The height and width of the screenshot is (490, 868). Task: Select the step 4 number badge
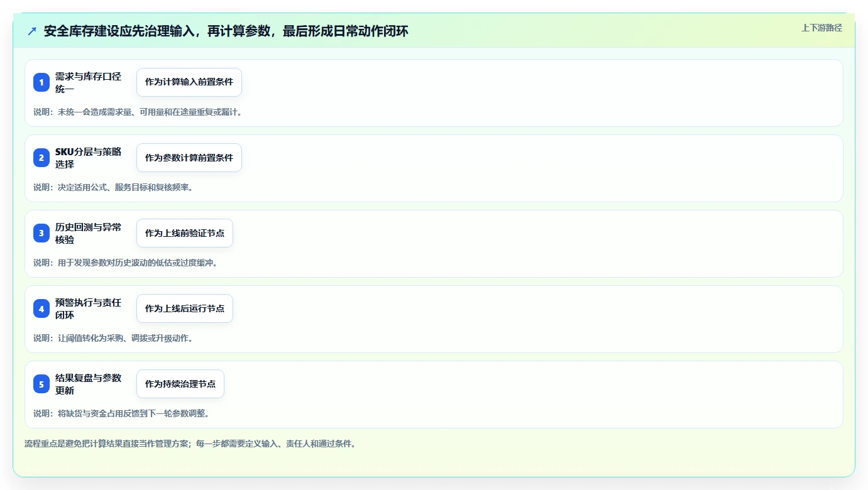click(41, 308)
